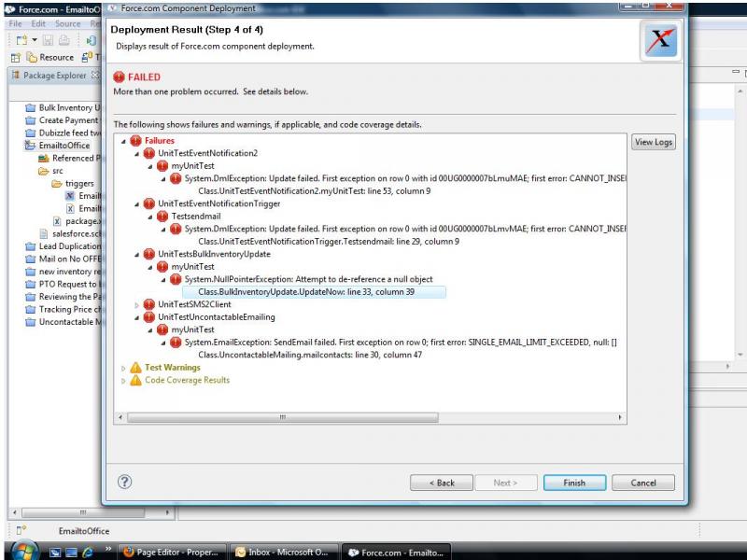Select Lead Duplication project in Package Explorer

pos(63,246)
